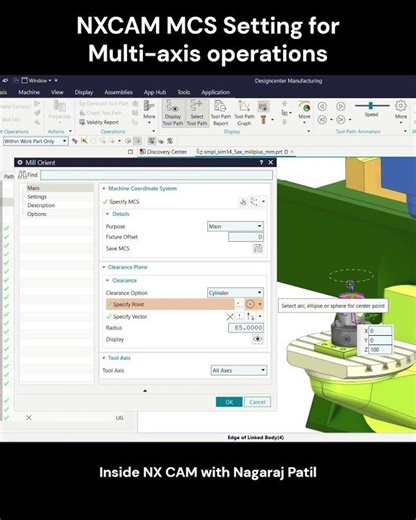416x520 pixels.
Task: Open the Tool Path Animation settings gear
Action: tap(401, 106)
